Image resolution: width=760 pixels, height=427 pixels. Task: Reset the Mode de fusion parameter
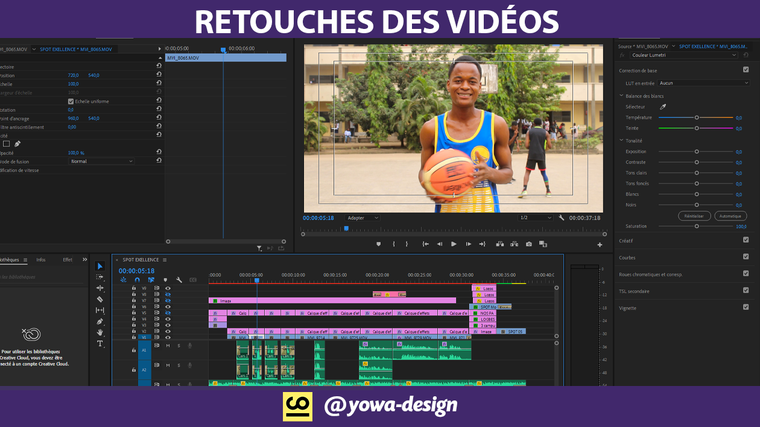(158, 160)
